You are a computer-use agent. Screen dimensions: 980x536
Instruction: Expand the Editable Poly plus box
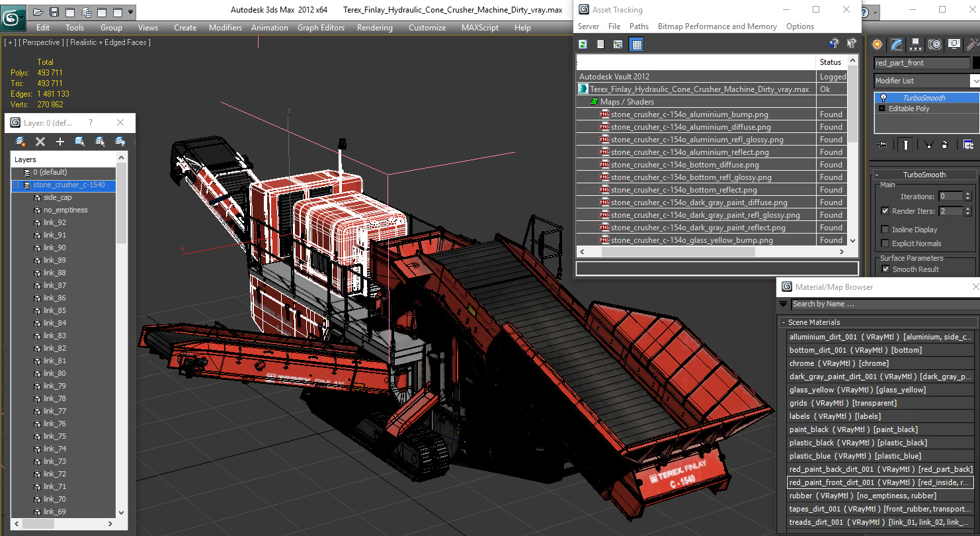tap(881, 109)
